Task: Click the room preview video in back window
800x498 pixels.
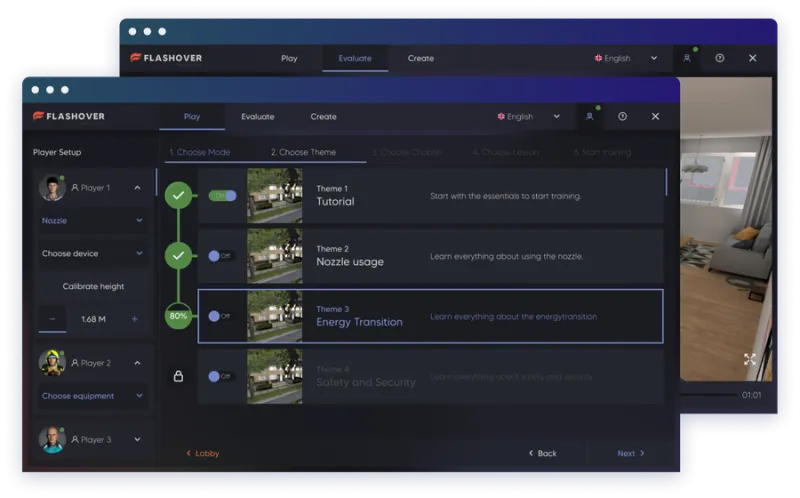Action: (x=726, y=229)
